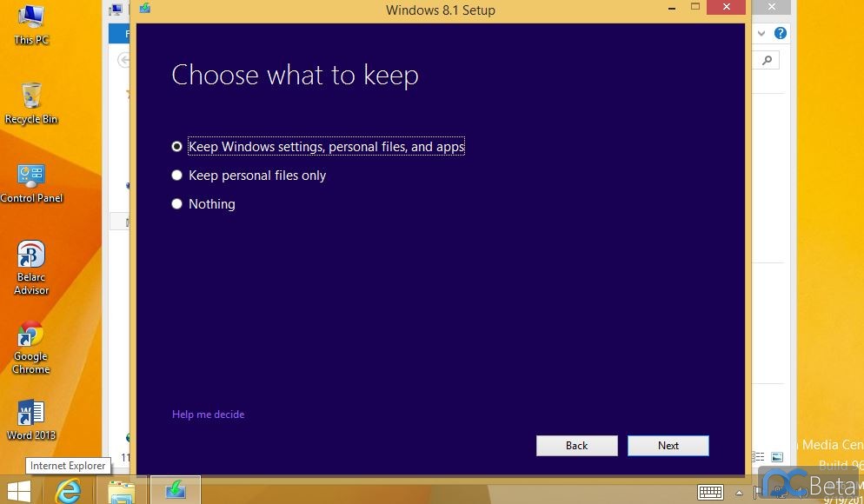This screenshot has height=504, width=864.
Task: Minimize the Windows 8.1 Setup window
Action: (x=672, y=9)
